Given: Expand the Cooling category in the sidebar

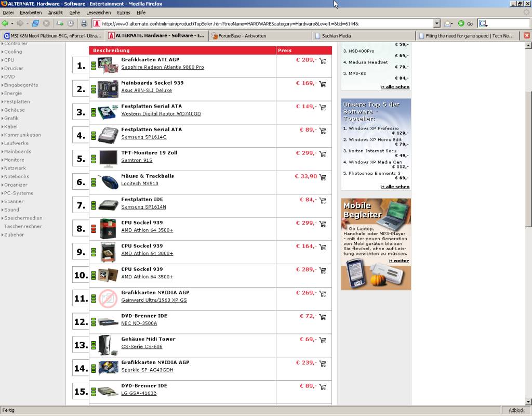Looking at the screenshot, I should [x=13, y=51].
